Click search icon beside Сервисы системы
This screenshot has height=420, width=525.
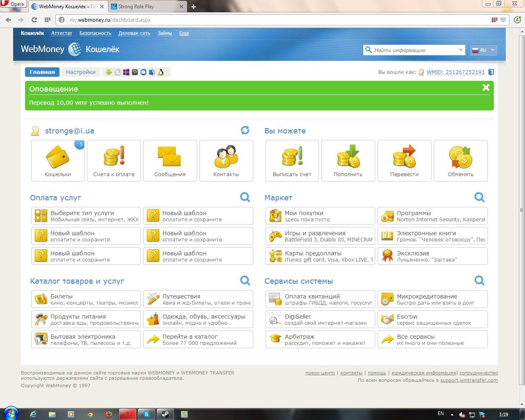tap(479, 280)
